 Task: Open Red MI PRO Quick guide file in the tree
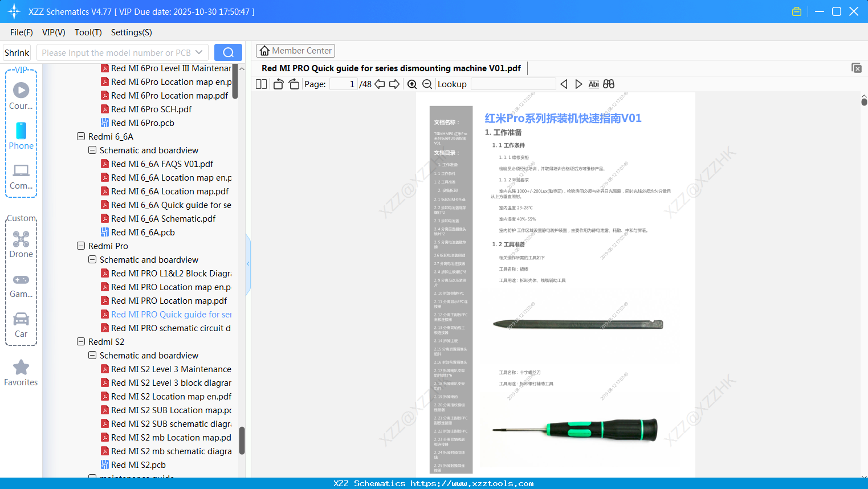[171, 315]
